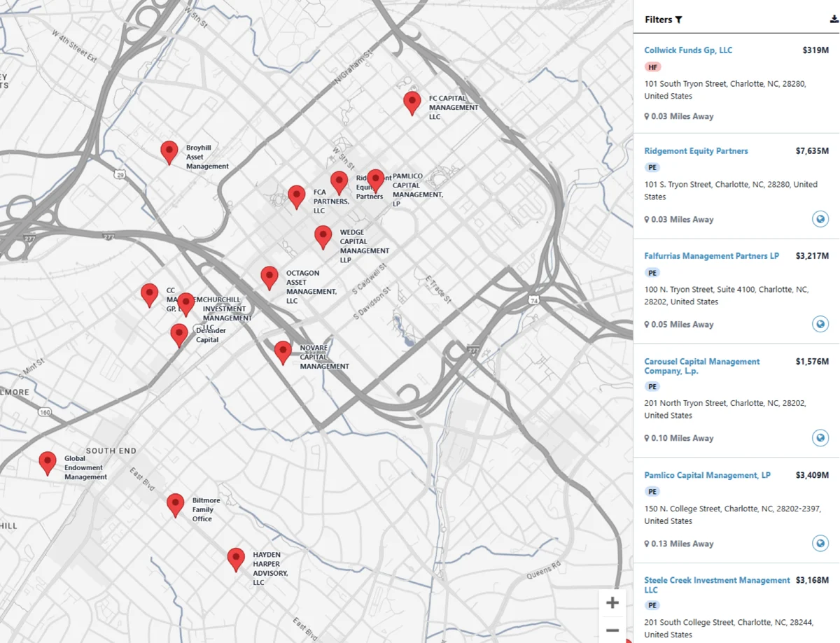Click the PE tag under Carousel Capital Management
The image size is (840, 643).
(x=653, y=386)
